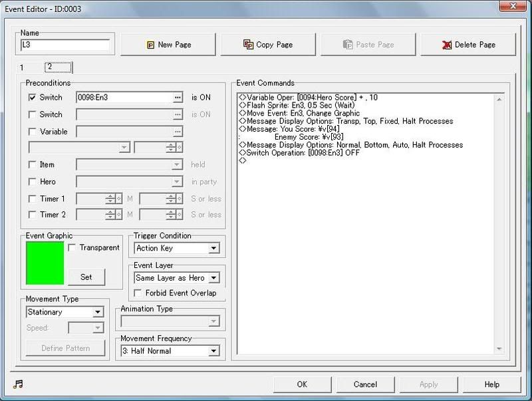Open the Item held dropdown

pyautogui.click(x=177, y=165)
